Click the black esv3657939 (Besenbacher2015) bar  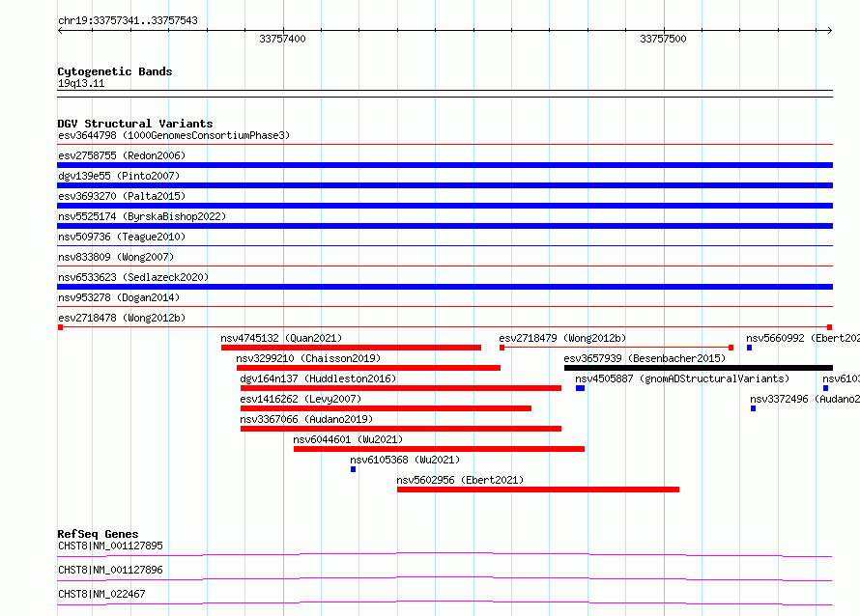(x=699, y=368)
